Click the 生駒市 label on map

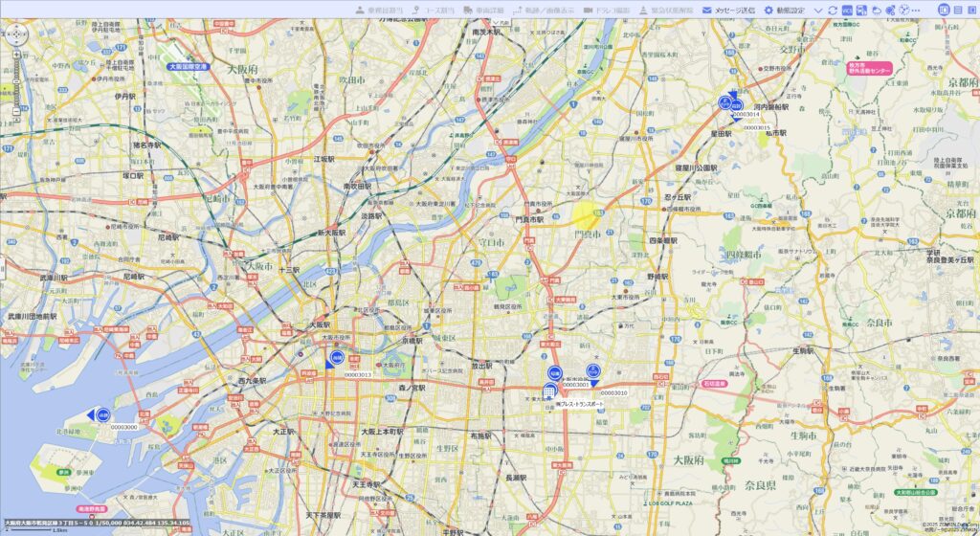click(x=803, y=435)
